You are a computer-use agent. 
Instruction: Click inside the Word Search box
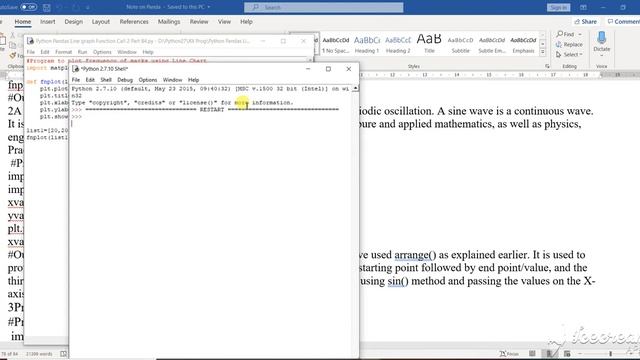tap(324, 7)
